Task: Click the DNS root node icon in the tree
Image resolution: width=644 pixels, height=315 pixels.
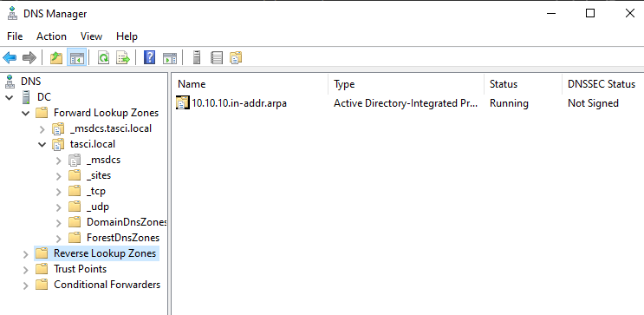Action: [10, 81]
